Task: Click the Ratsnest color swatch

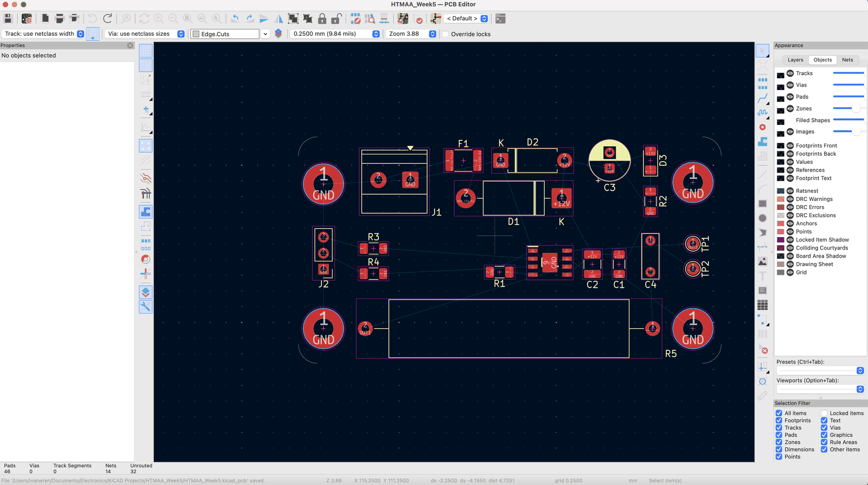Action: point(781,191)
